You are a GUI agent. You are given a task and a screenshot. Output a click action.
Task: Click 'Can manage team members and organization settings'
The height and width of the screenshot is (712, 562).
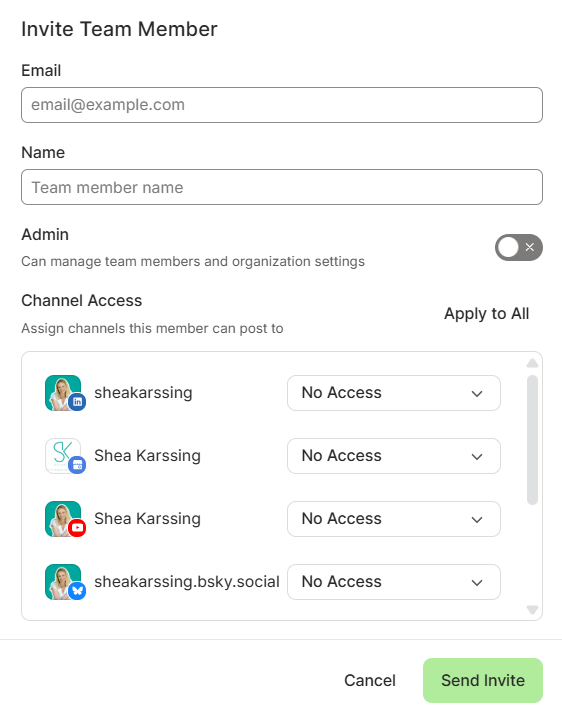tap(193, 262)
